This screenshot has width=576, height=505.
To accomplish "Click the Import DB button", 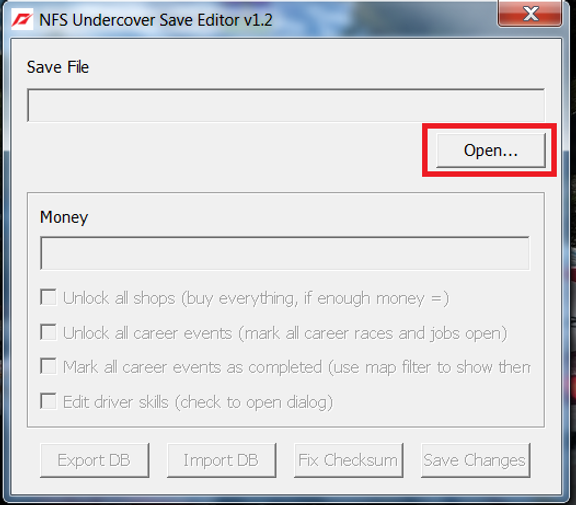I will (x=222, y=460).
